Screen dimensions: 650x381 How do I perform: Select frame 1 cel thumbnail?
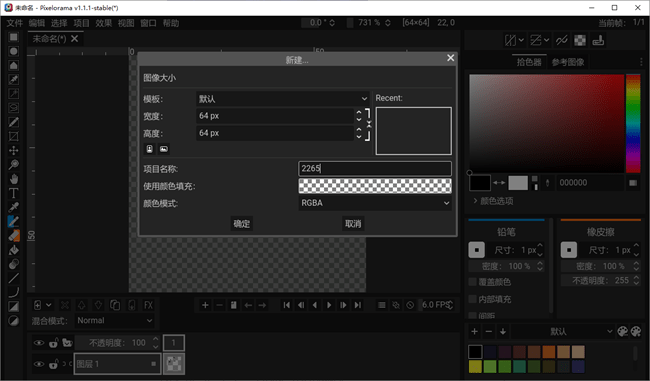[x=174, y=364]
